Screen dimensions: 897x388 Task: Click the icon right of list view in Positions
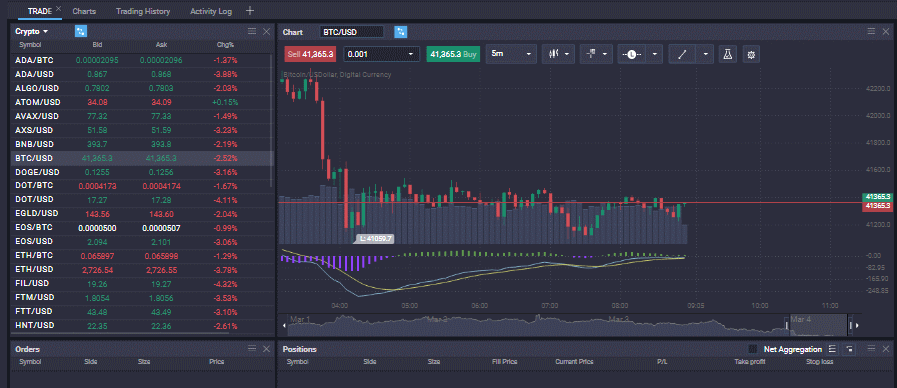click(x=850, y=349)
